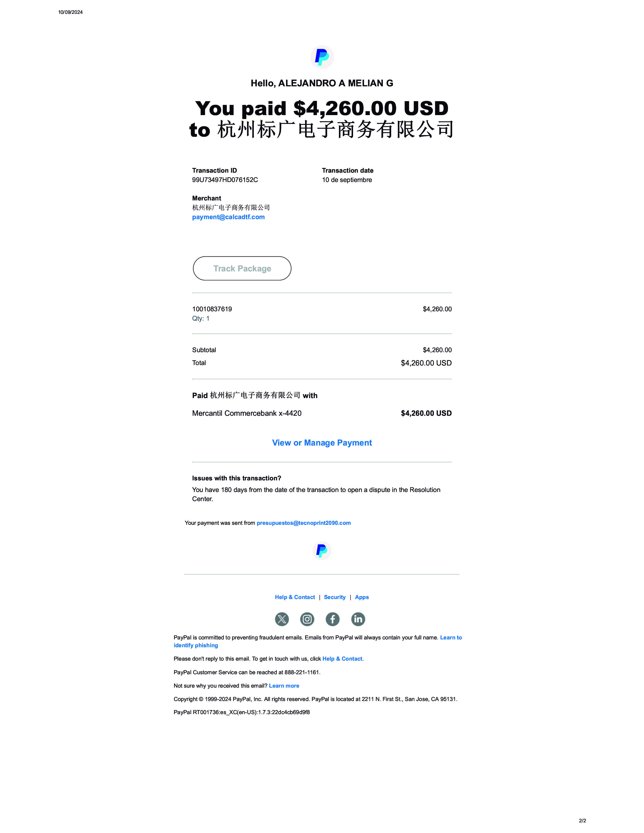
Task: Click the small PayPal logo near footer
Action: [x=322, y=551]
